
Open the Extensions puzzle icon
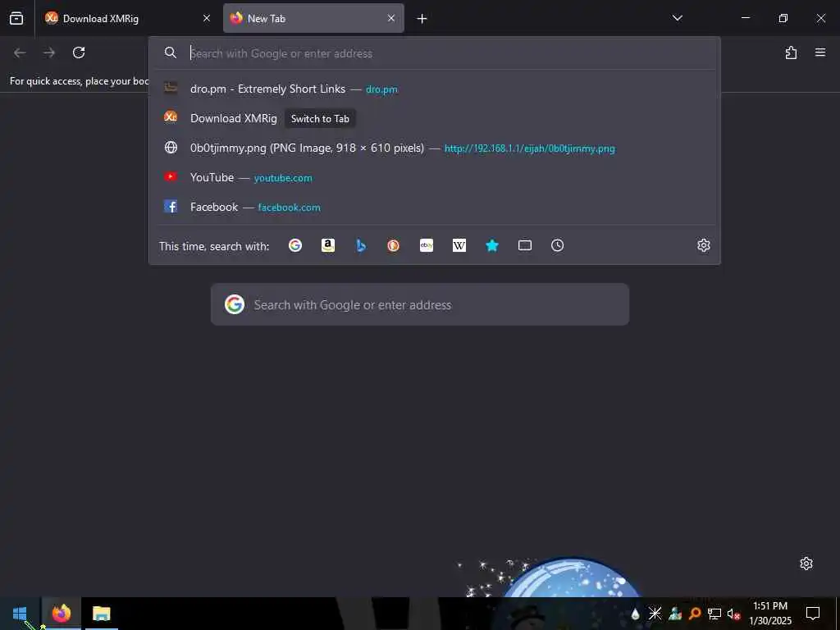[x=791, y=52]
